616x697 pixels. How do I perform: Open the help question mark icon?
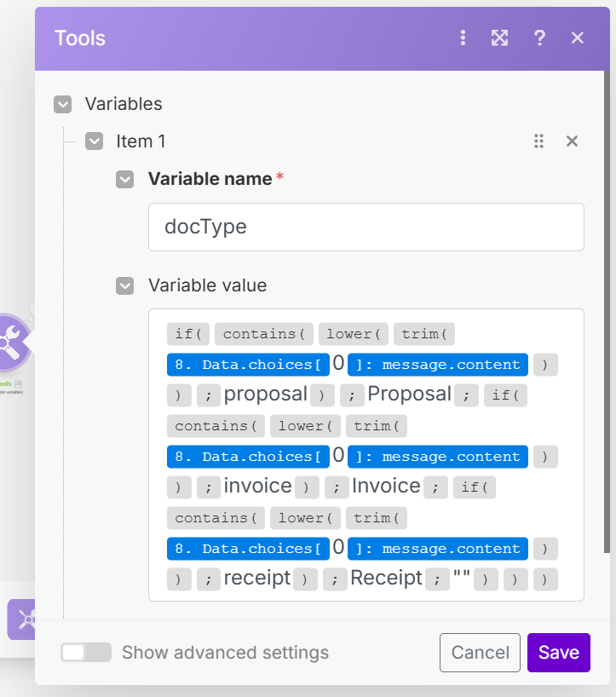click(539, 37)
